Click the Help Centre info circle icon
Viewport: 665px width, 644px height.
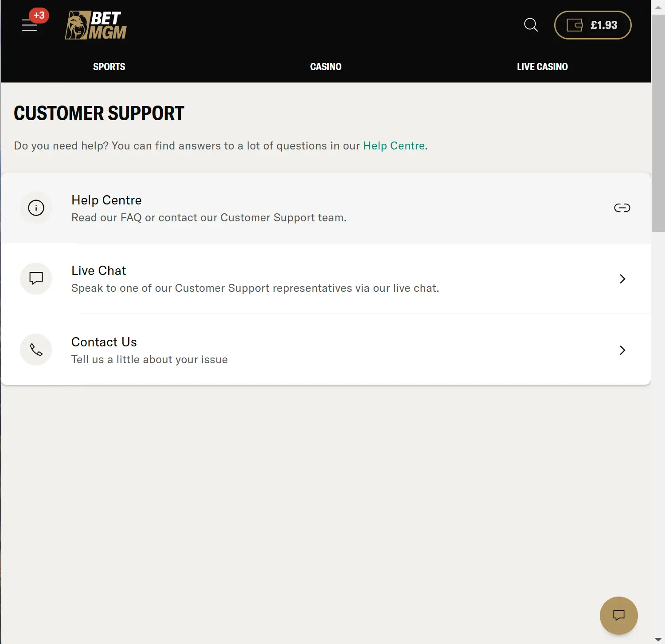tap(36, 208)
